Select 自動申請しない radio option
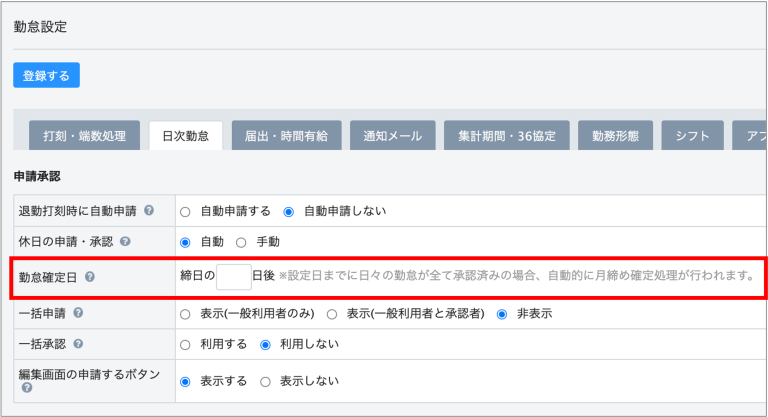768x417 pixels. (x=289, y=212)
